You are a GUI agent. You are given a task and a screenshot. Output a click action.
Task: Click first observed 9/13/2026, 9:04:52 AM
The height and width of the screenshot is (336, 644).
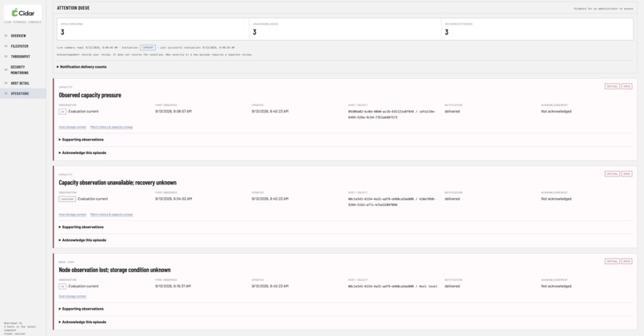(x=173, y=199)
